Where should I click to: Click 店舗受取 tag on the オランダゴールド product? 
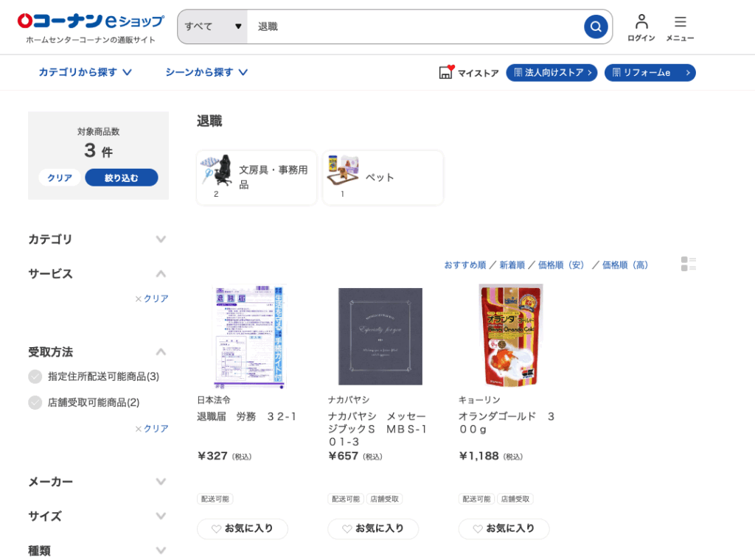(x=515, y=499)
